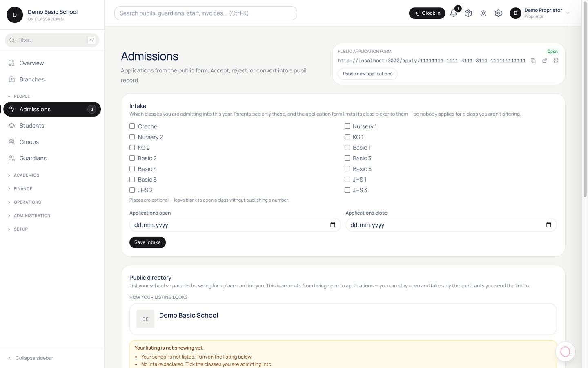Expand the OPERATIONS section
The image size is (588, 368).
(24, 202)
